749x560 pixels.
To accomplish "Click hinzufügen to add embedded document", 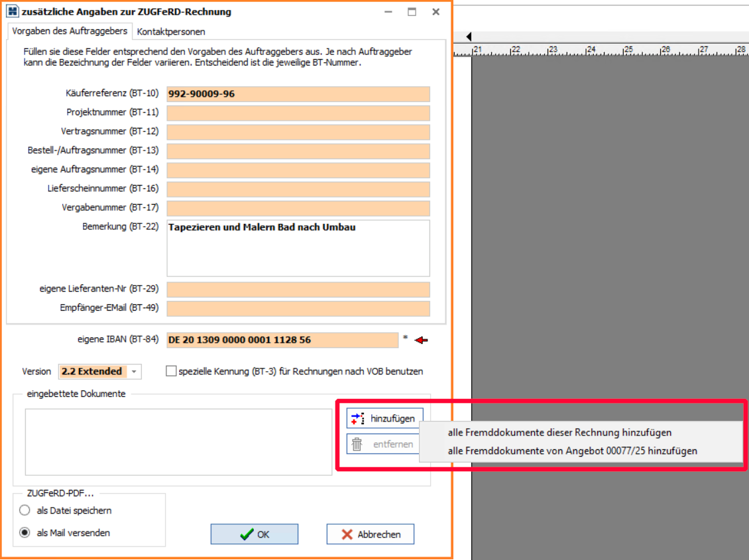I will (384, 418).
